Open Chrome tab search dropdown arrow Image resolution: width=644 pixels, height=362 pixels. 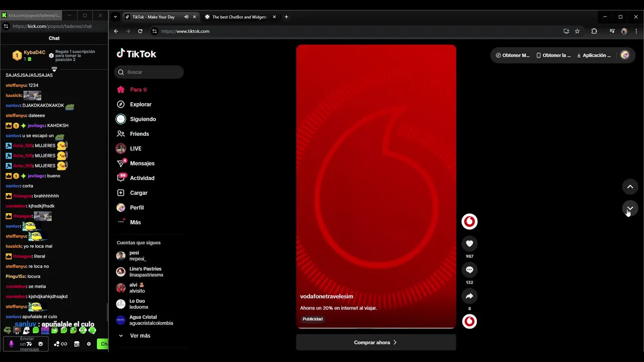click(x=115, y=17)
